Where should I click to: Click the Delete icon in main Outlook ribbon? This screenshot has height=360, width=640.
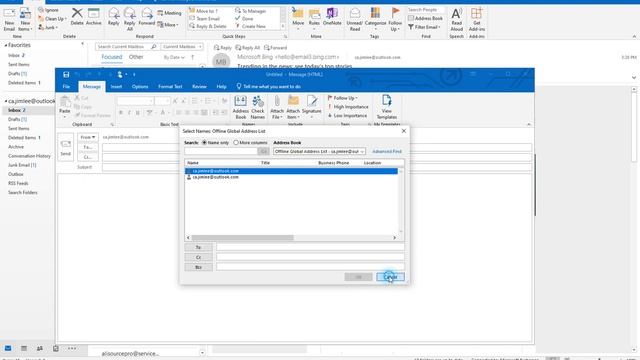click(x=77, y=17)
